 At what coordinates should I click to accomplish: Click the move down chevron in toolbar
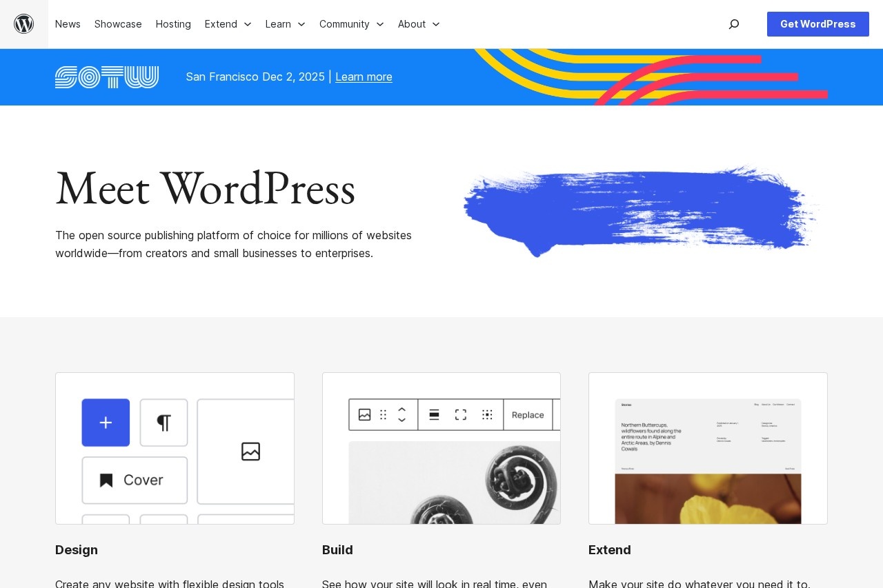tap(402, 420)
